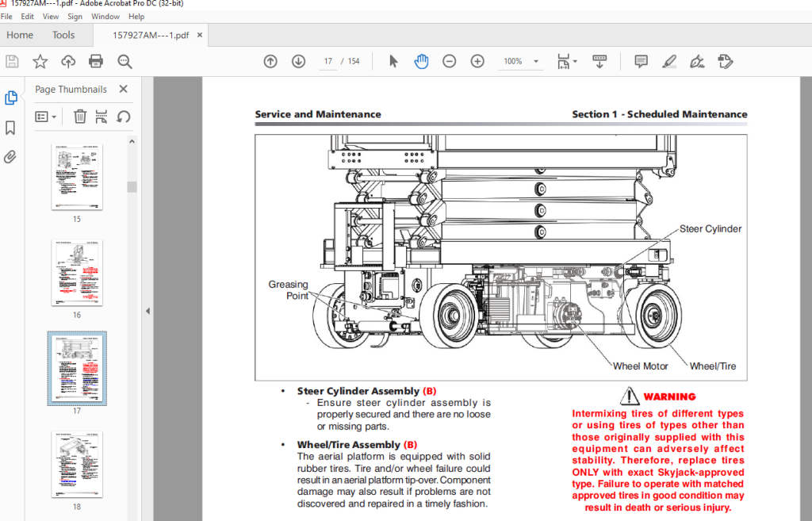Click the 'Wheel/Tire' diagram label
The height and width of the screenshot is (521, 812).
coord(713,366)
